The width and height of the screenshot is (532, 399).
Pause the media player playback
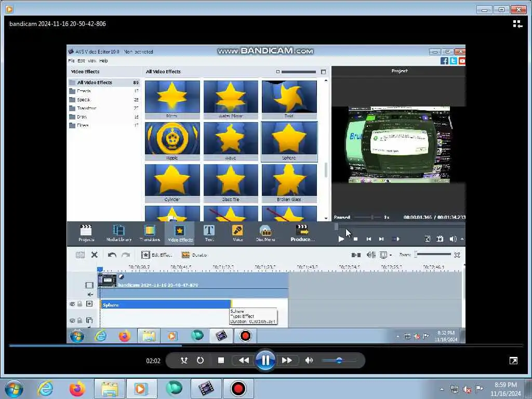point(265,360)
